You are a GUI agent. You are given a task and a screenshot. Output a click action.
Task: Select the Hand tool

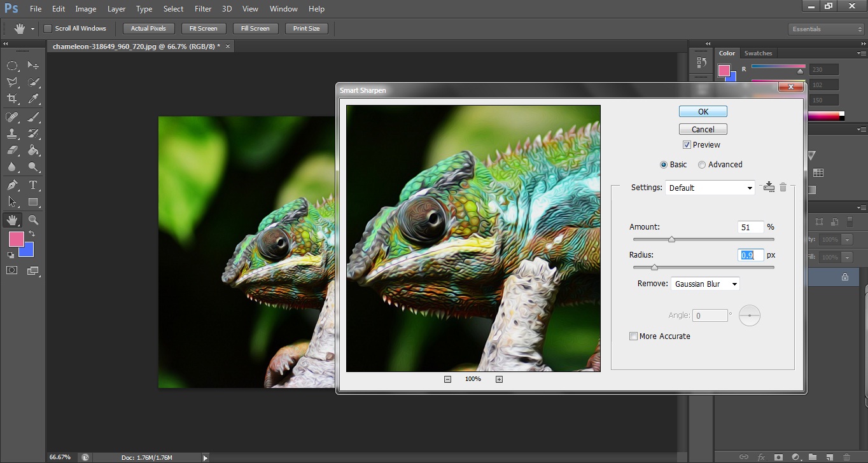pyautogui.click(x=13, y=219)
